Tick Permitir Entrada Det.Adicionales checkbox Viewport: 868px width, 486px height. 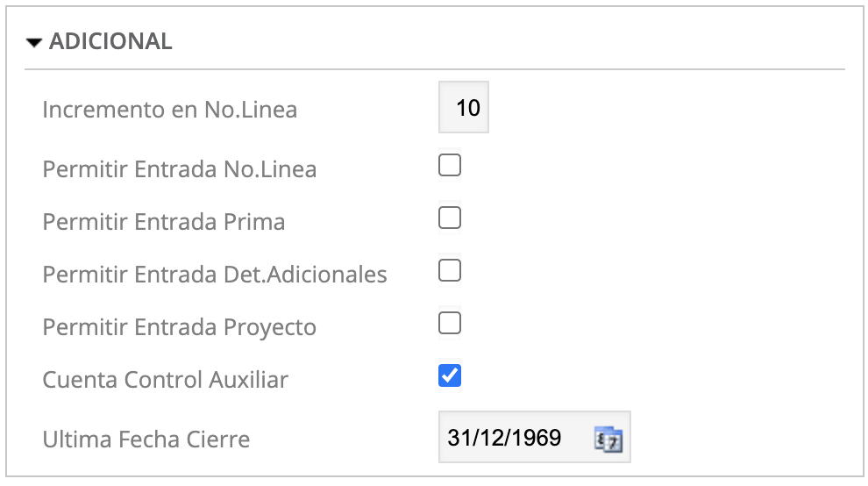pyautogui.click(x=450, y=271)
